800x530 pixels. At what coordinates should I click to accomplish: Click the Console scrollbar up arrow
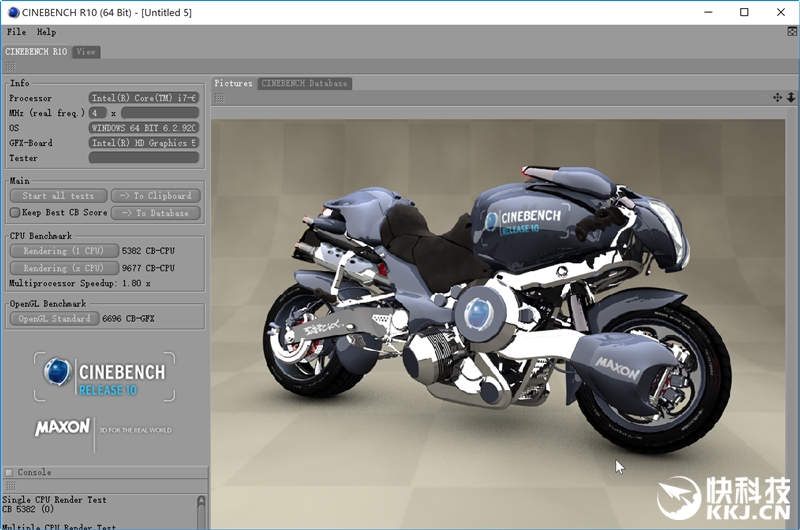pyautogui.click(x=201, y=500)
